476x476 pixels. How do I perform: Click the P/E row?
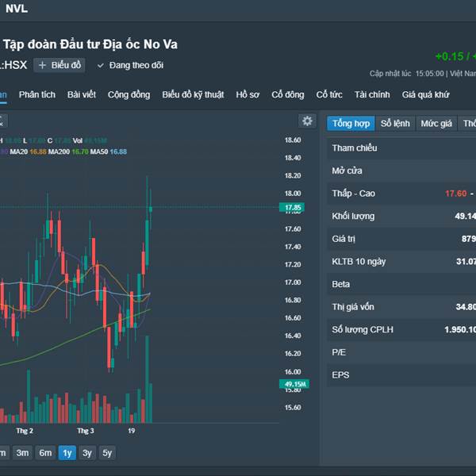click(401, 352)
